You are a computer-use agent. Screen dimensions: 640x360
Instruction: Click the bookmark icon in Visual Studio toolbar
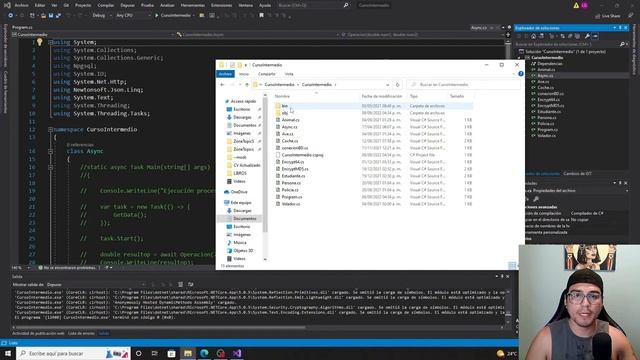262,16
